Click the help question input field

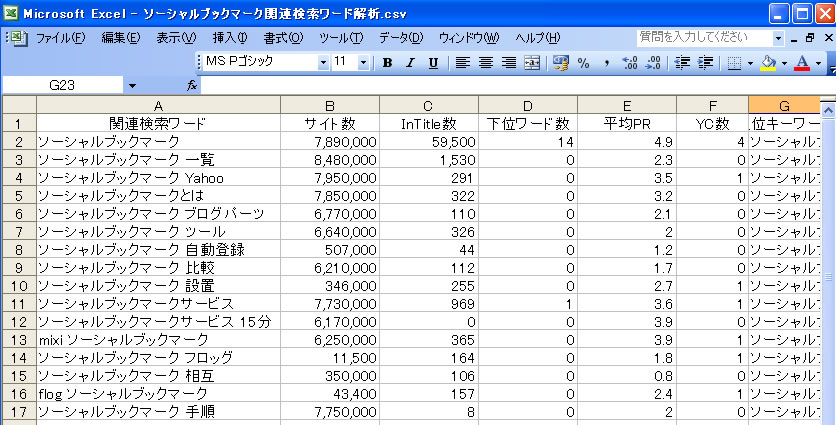coord(704,38)
